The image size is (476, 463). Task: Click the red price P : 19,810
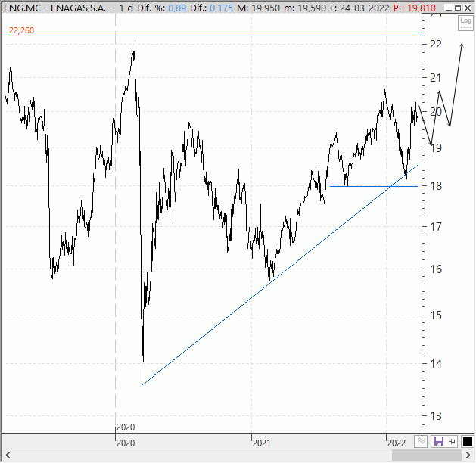click(x=415, y=8)
